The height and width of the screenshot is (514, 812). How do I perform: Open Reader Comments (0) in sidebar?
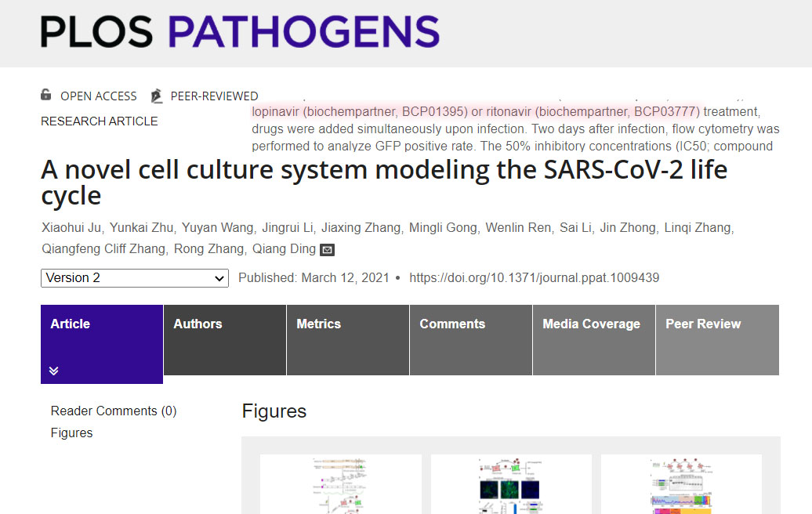(x=114, y=411)
